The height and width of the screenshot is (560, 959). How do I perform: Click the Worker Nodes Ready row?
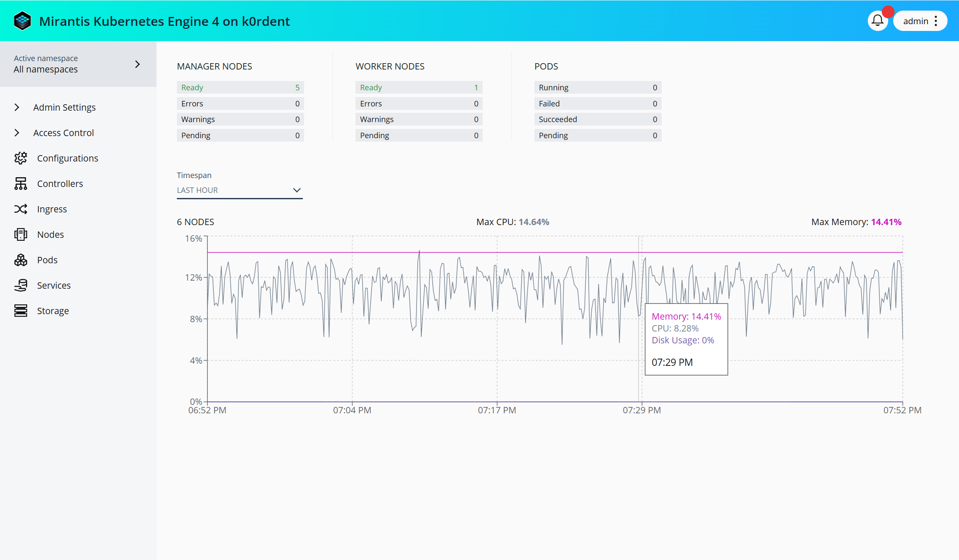tap(419, 87)
